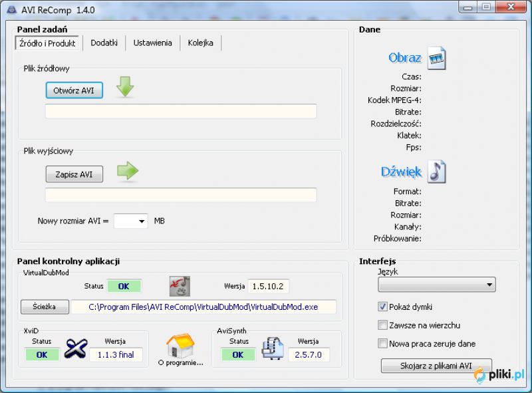
Task: Click the output file path field
Action: point(181,195)
